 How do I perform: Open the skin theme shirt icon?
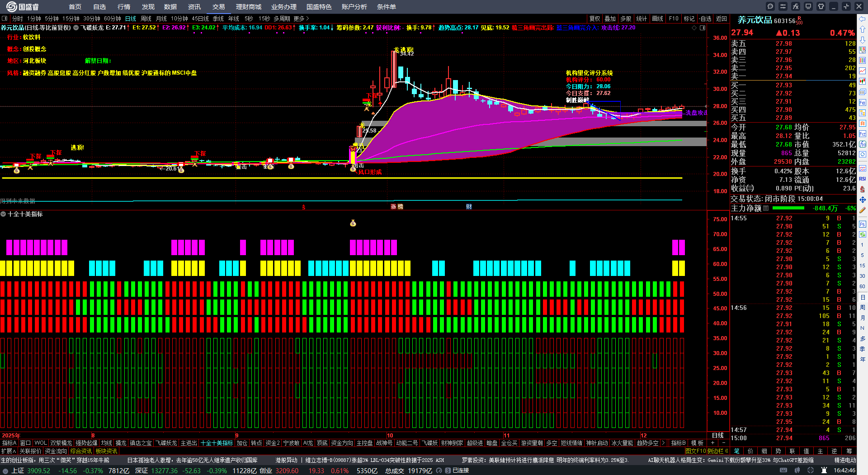point(821,6)
